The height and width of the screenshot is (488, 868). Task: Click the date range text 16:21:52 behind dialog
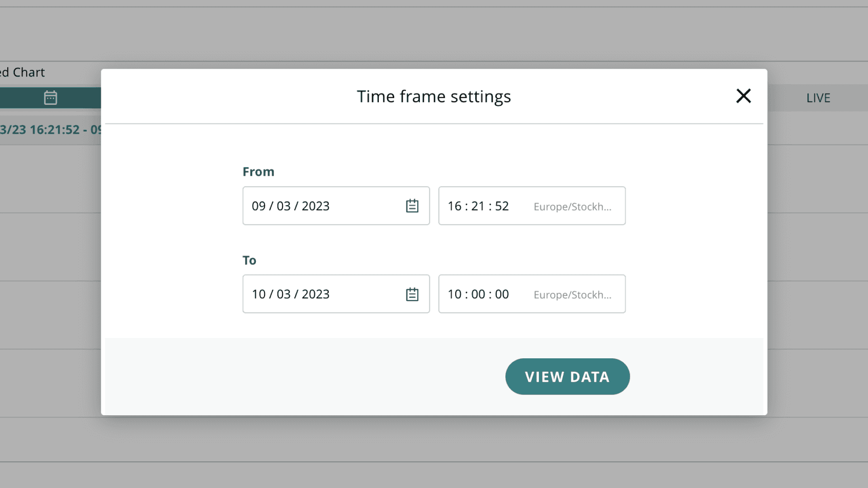coord(54,130)
